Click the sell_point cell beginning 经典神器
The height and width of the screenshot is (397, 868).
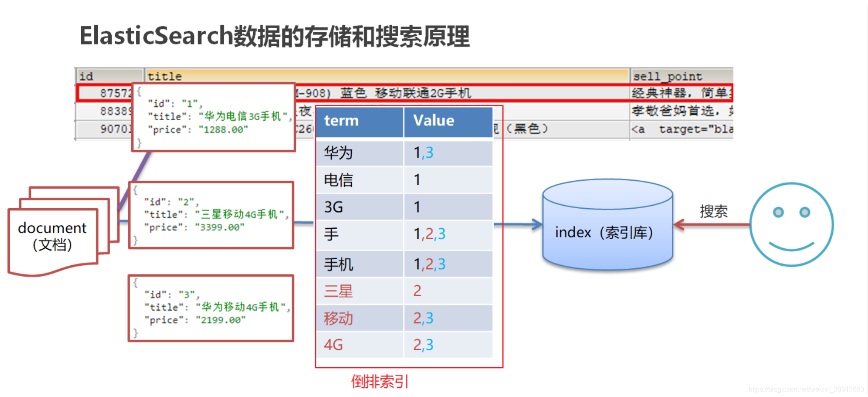682,93
